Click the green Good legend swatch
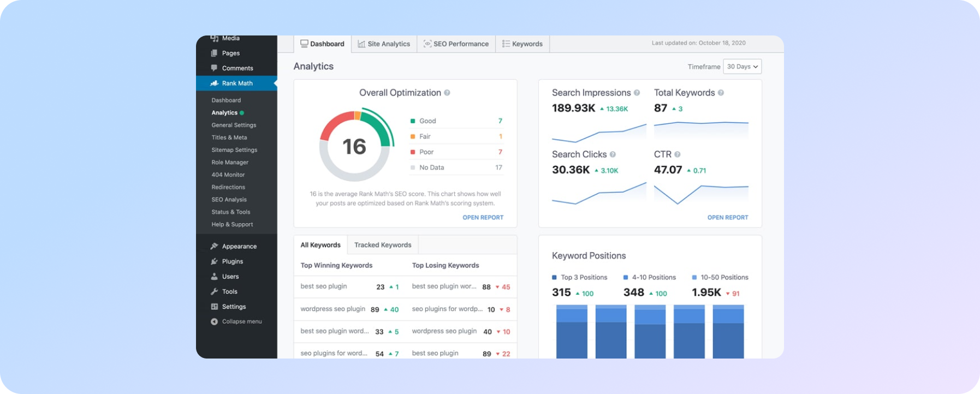Image resolution: width=980 pixels, height=394 pixels. 413,121
